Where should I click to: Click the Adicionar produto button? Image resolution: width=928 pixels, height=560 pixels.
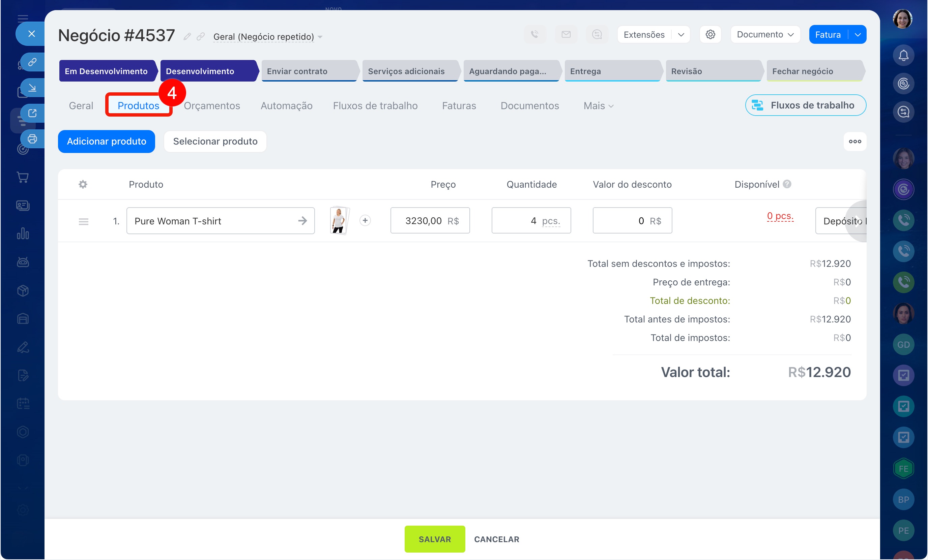[107, 142]
